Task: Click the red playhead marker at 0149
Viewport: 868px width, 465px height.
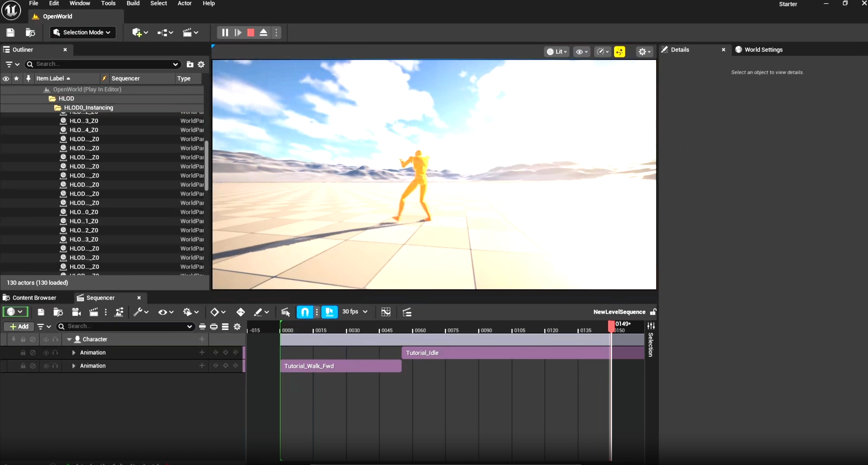Action: point(611,325)
